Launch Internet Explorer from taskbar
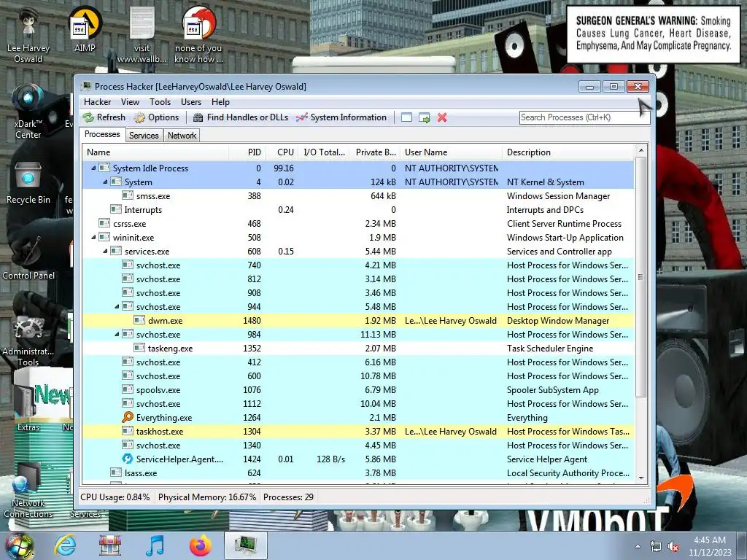The height and width of the screenshot is (560, 747). (x=65, y=545)
